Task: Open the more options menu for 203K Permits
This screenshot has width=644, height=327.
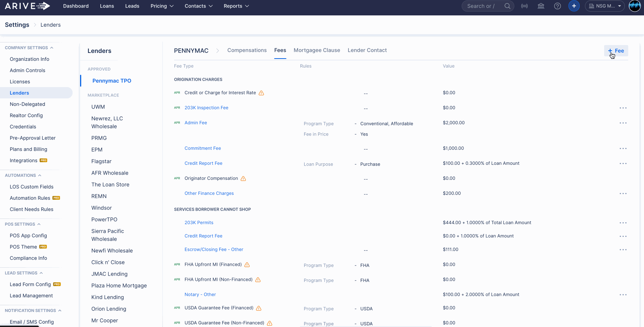Action: coord(623,223)
